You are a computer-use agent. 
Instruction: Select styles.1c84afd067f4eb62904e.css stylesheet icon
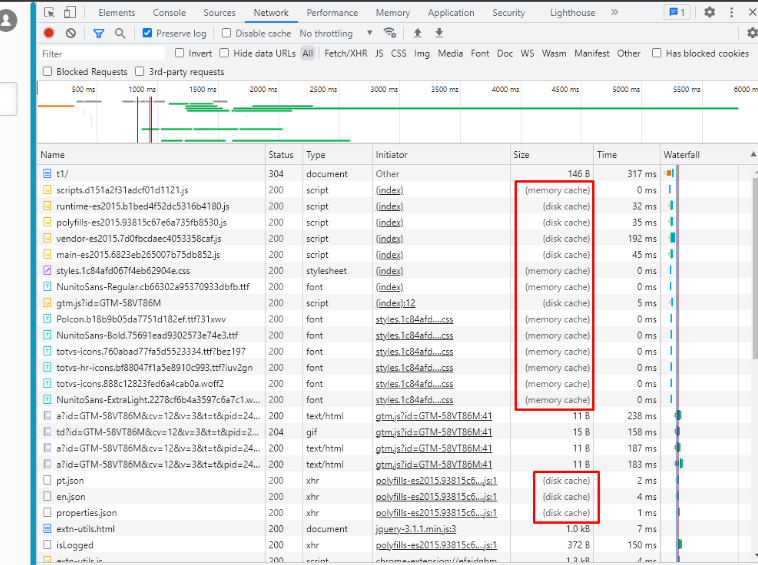point(47,271)
